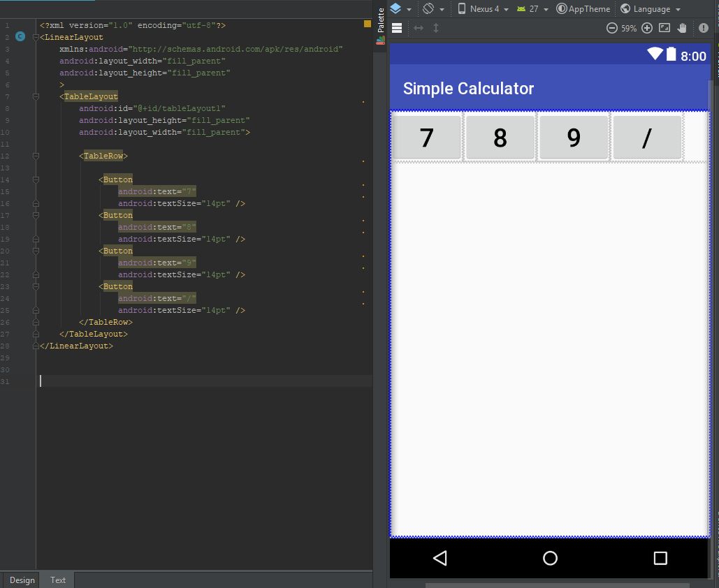Click the 8:00 clock in preview status bar
This screenshot has height=588, width=719.
coord(693,56)
